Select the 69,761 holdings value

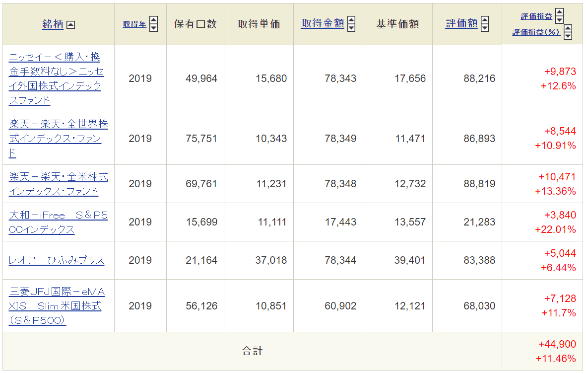coord(201,184)
